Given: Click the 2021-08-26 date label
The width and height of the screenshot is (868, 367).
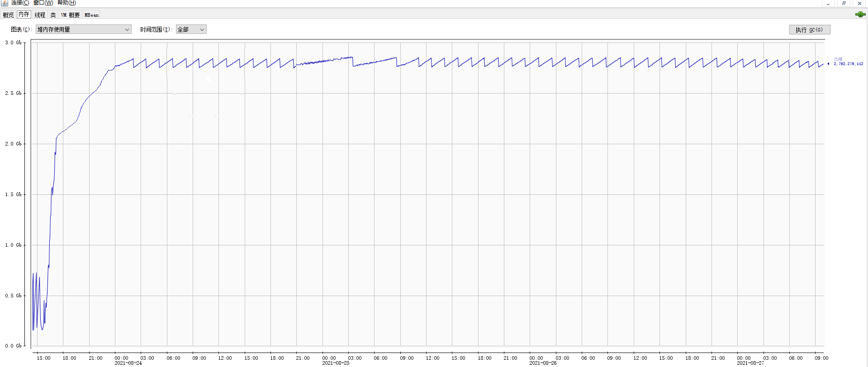Looking at the screenshot, I should pyautogui.click(x=543, y=363).
